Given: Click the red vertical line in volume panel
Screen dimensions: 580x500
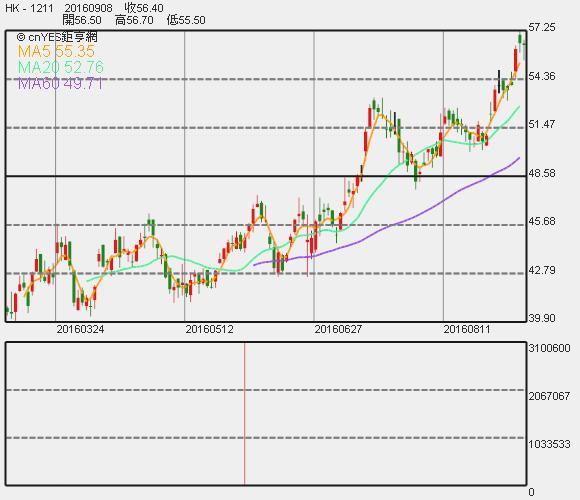Looking at the screenshot, I should (245, 413).
